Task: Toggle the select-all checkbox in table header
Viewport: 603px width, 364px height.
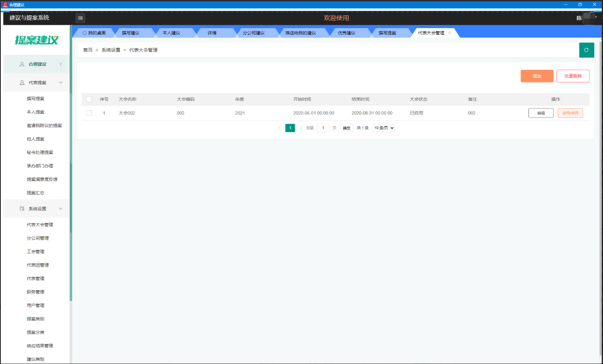Action: pos(89,99)
